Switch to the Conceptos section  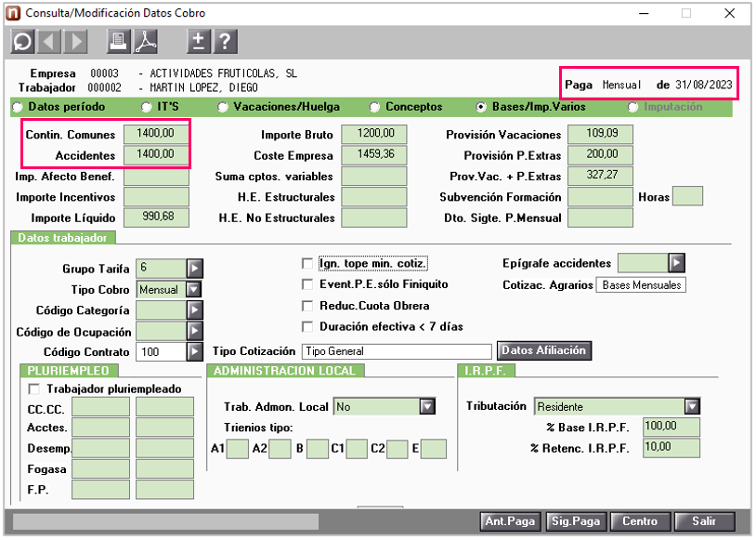[x=375, y=108]
